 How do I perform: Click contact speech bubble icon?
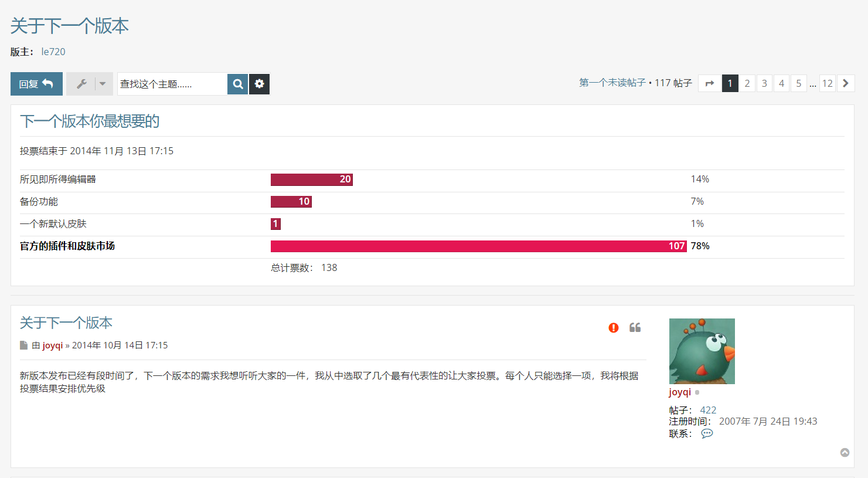(707, 433)
